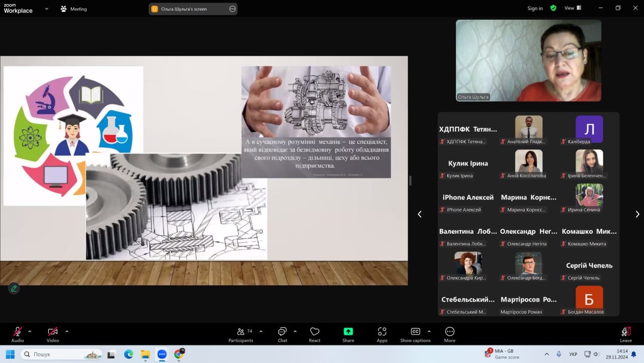This screenshot has height=363, width=644.
Task: Unmute microphone with the Audio button
Action: (x=18, y=334)
